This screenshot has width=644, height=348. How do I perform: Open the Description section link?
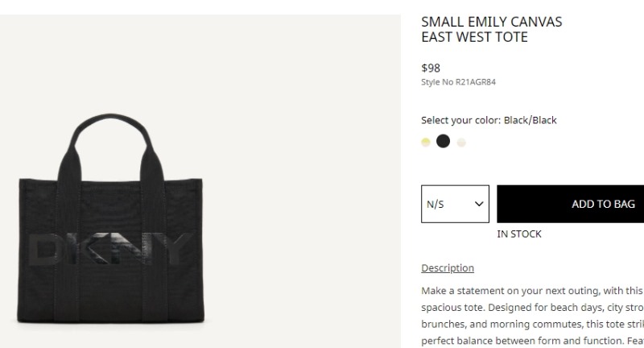(x=448, y=268)
